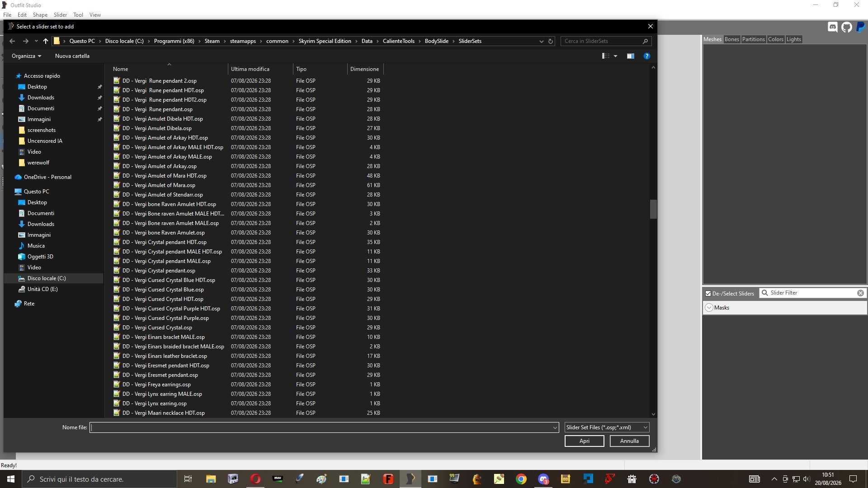The height and width of the screenshot is (488, 868).
Task: Show hidden system tray icons
Action: [x=774, y=479]
